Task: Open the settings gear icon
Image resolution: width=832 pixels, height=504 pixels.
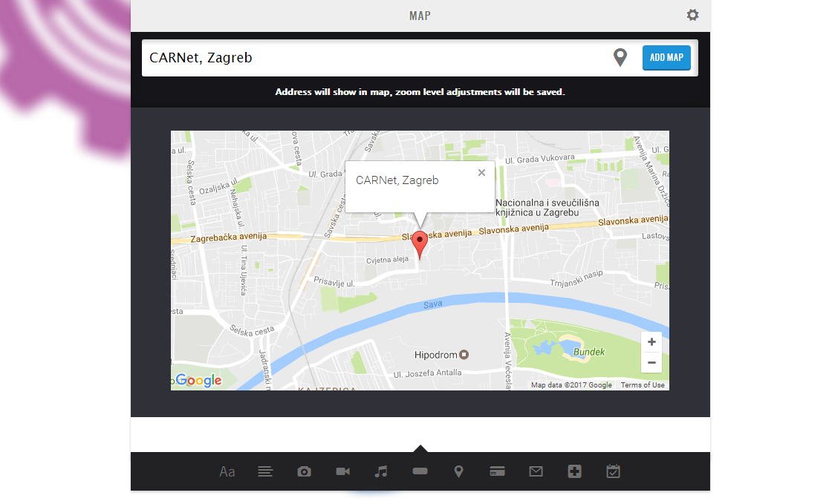Action: 692,16
